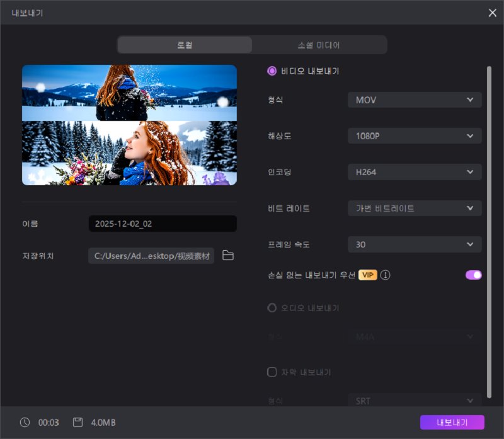Click the video preview thumbnail
This screenshot has width=504, height=439.
[129, 124]
